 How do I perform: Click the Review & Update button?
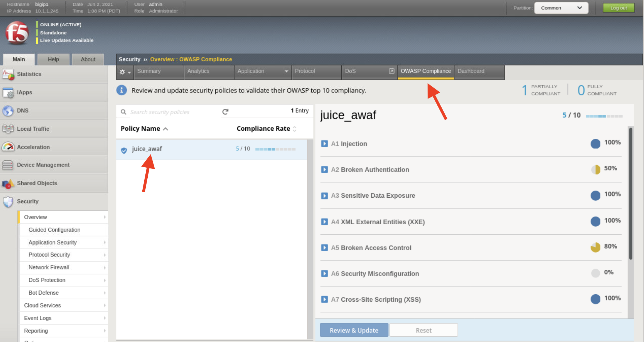pyautogui.click(x=354, y=330)
